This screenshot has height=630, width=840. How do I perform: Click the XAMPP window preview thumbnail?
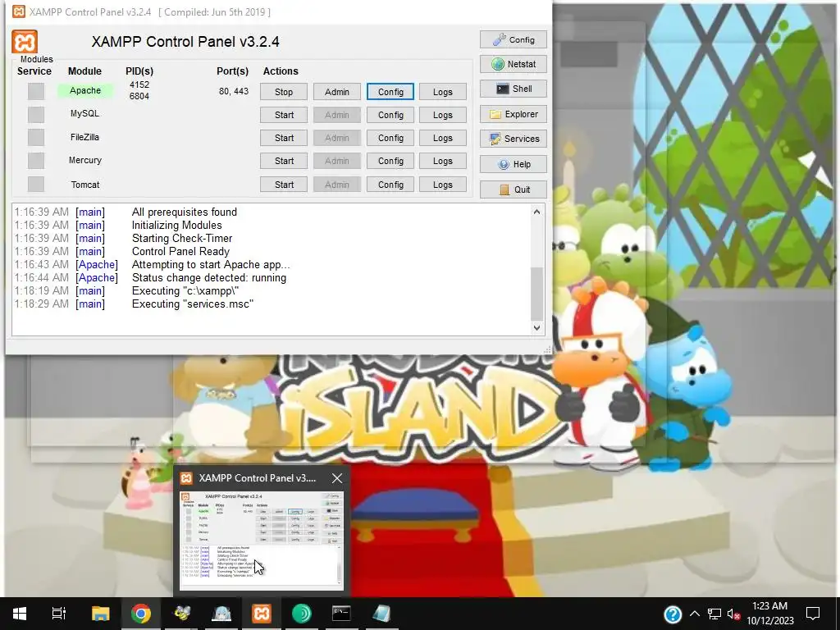262,540
